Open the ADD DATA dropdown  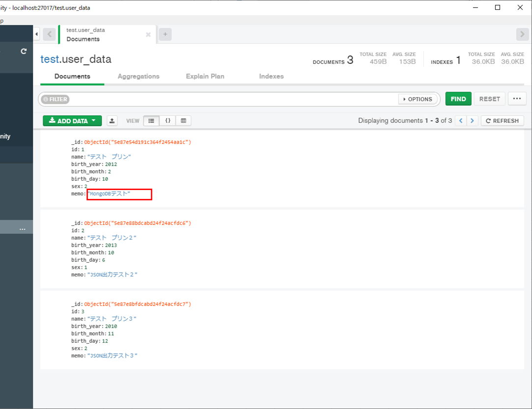72,120
